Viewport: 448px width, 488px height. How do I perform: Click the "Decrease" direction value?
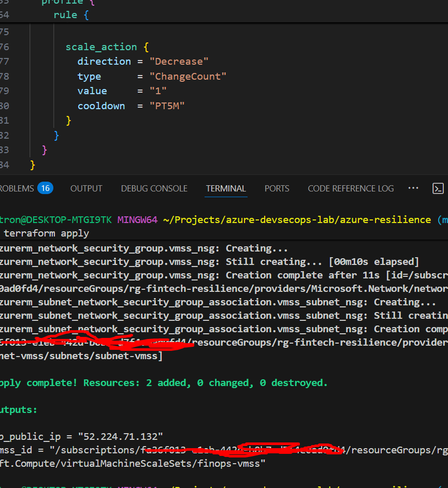pos(179,61)
